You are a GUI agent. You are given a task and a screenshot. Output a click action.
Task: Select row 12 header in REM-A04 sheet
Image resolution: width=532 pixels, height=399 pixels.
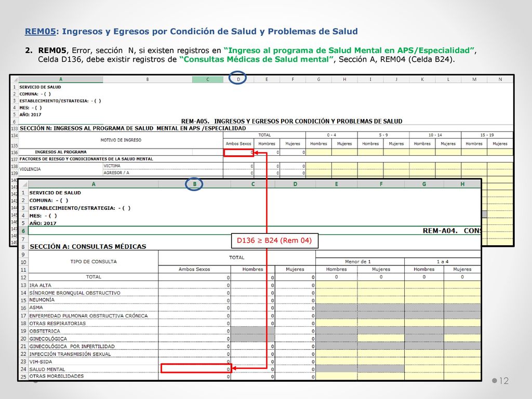coord(23,277)
